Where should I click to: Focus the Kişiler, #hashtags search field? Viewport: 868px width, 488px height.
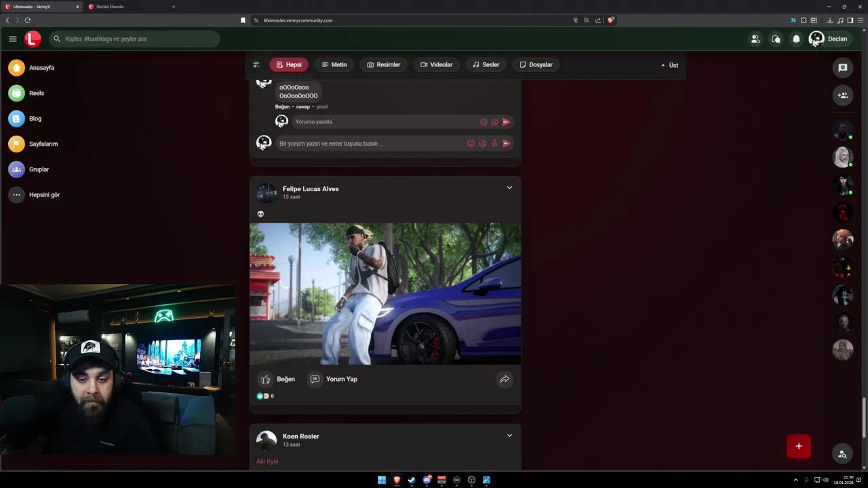tap(134, 39)
